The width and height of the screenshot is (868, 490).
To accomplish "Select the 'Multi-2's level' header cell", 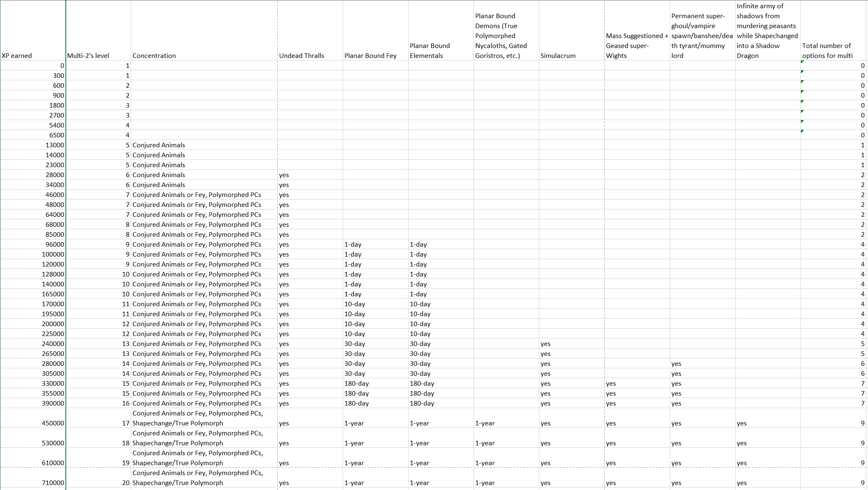I will [x=99, y=30].
